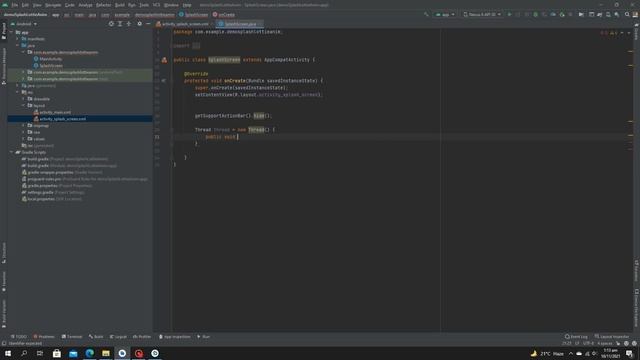This screenshot has width=640, height=360.
Task: Collapse the layout folder
Action: [x=24, y=105]
